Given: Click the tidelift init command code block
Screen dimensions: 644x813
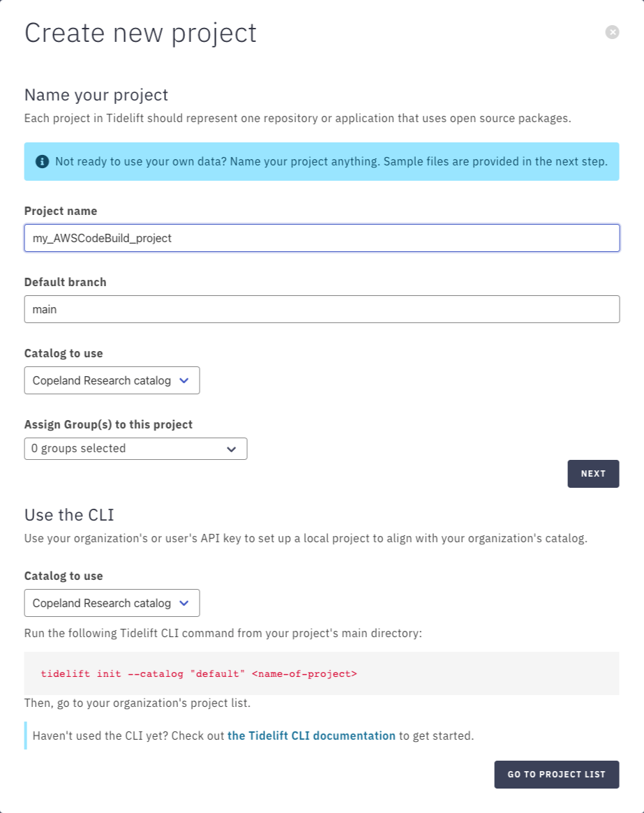Looking at the screenshot, I should (322, 673).
